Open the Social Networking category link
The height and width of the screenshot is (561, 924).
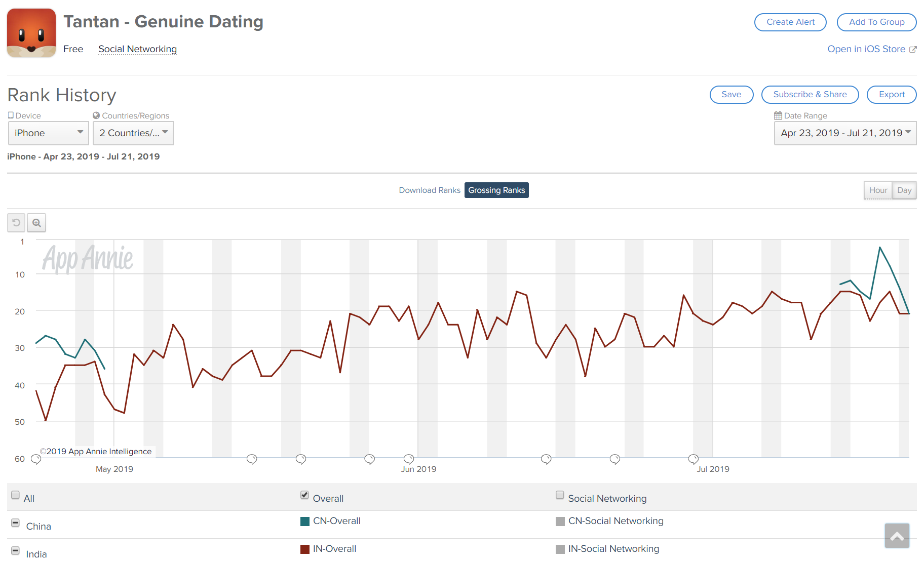point(138,49)
